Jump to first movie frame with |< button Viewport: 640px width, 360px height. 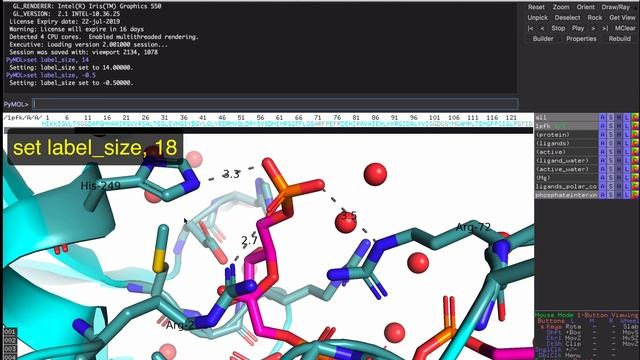tap(530, 28)
